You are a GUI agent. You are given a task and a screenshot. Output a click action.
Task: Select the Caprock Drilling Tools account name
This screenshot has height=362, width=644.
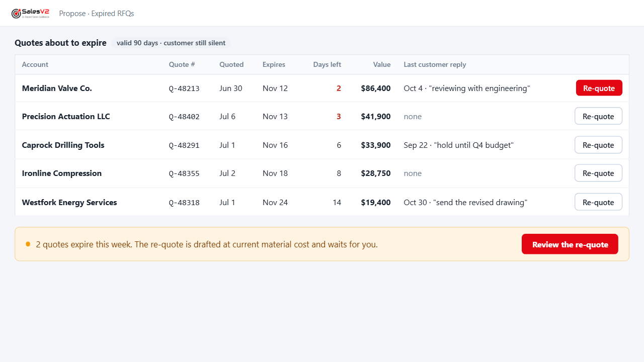coord(63,145)
